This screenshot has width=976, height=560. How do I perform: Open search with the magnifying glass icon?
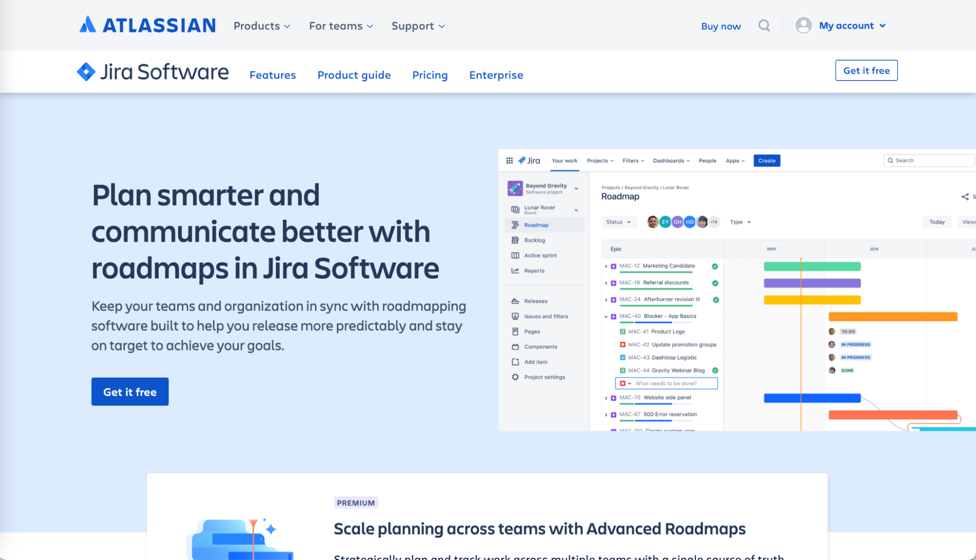(764, 25)
